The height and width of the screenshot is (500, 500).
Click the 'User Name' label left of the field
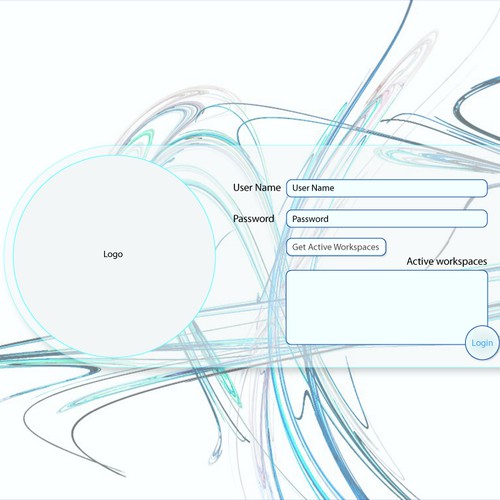[257, 188]
